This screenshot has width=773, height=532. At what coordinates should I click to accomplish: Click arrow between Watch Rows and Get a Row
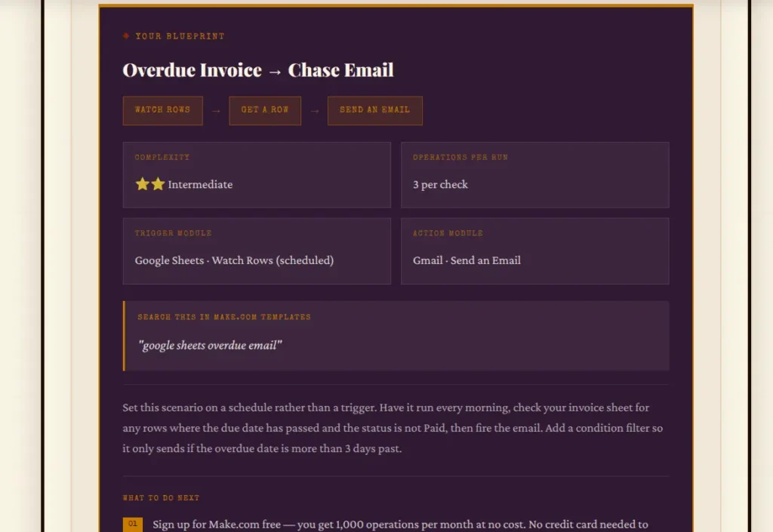pos(216,111)
